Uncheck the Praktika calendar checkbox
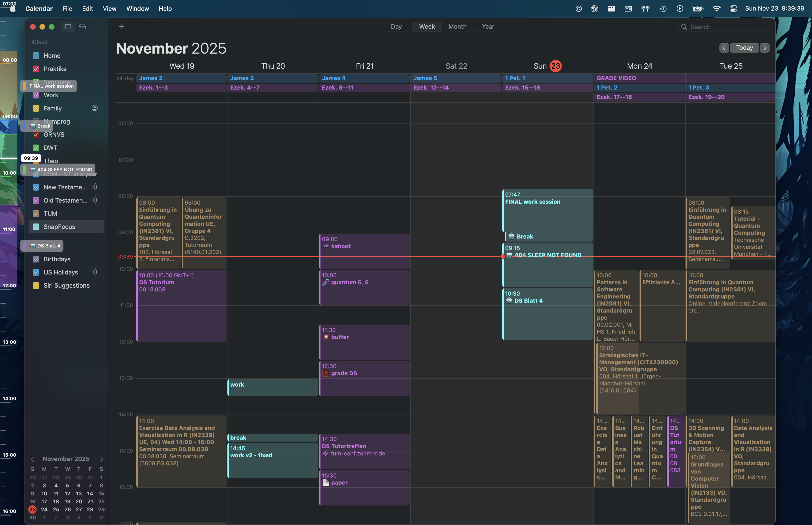This screenshot has height=525, width=812. click(36, 69)
